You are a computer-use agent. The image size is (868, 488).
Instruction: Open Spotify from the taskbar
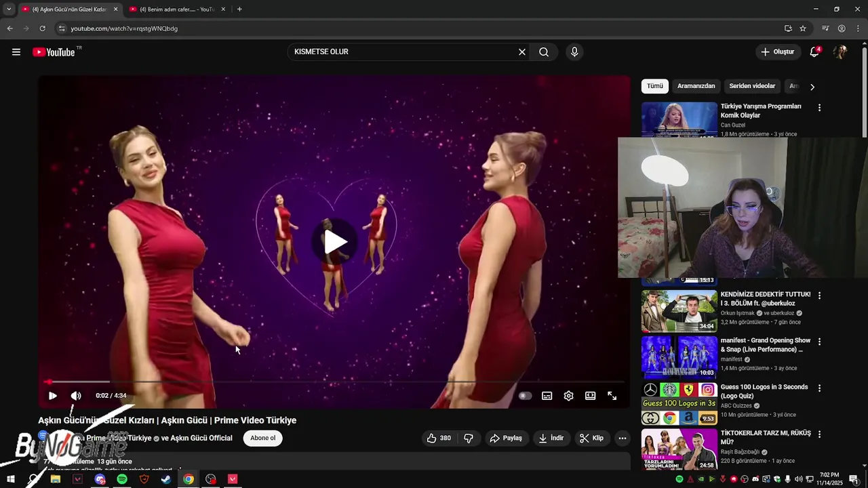[122, 479]
